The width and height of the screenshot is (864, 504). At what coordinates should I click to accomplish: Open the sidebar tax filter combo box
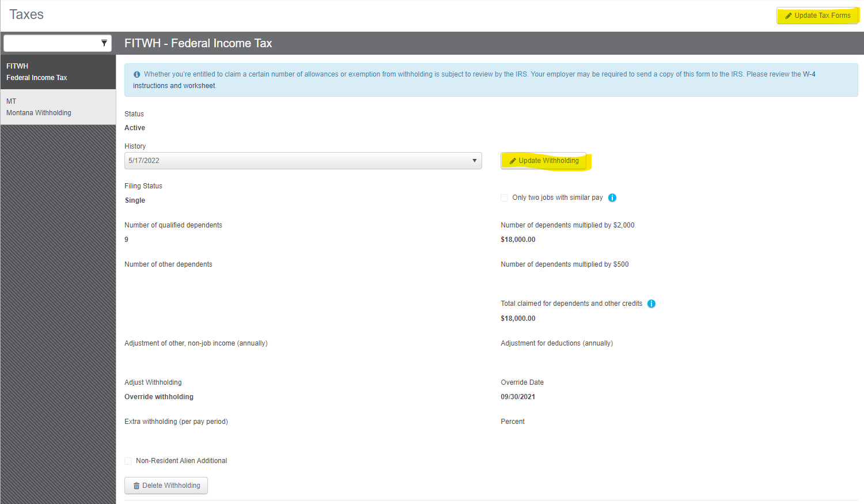point(52,43)
